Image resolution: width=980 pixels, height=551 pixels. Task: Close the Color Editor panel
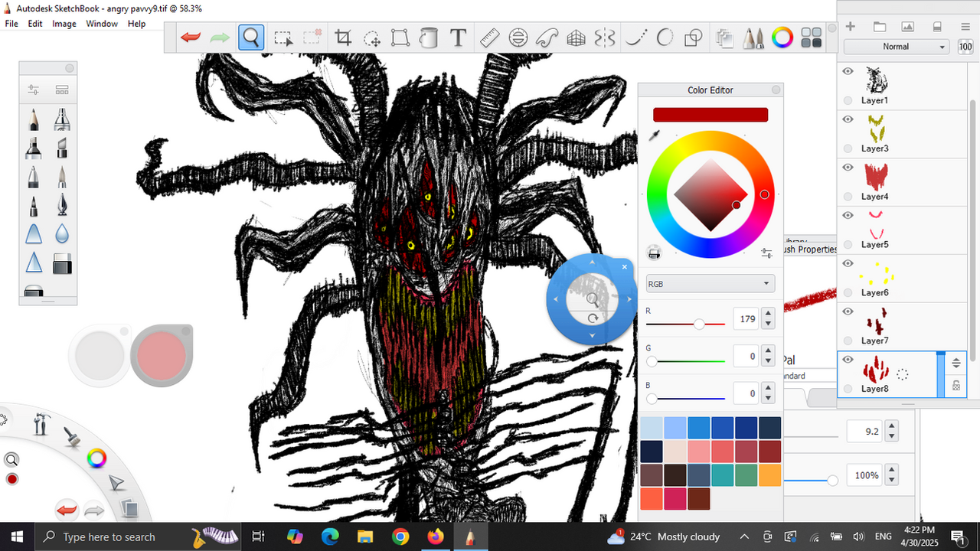(776, 90)
